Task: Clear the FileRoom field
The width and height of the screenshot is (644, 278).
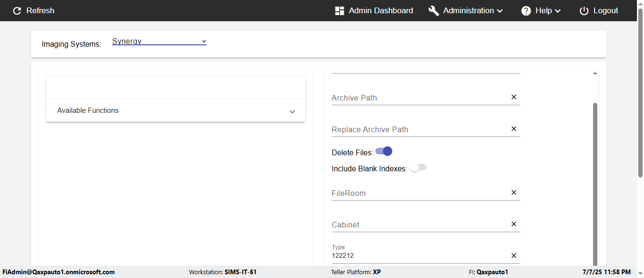Action: [514, 193]
